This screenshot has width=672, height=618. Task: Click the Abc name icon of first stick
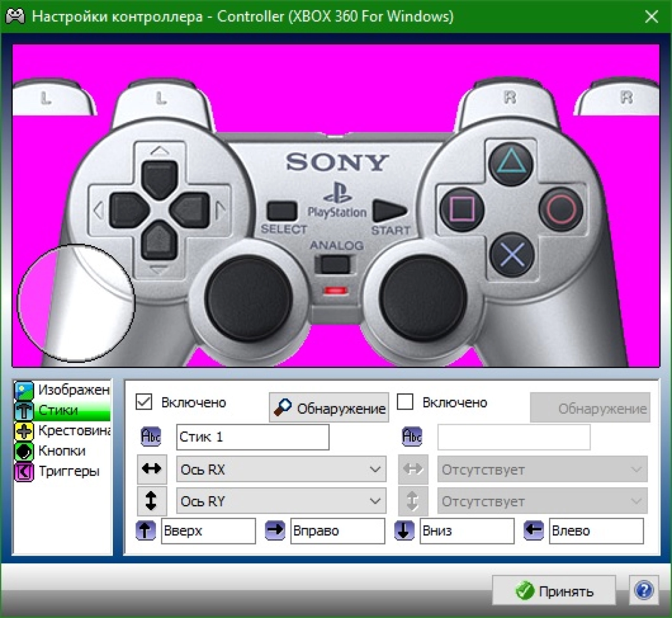tap(151, 436)
